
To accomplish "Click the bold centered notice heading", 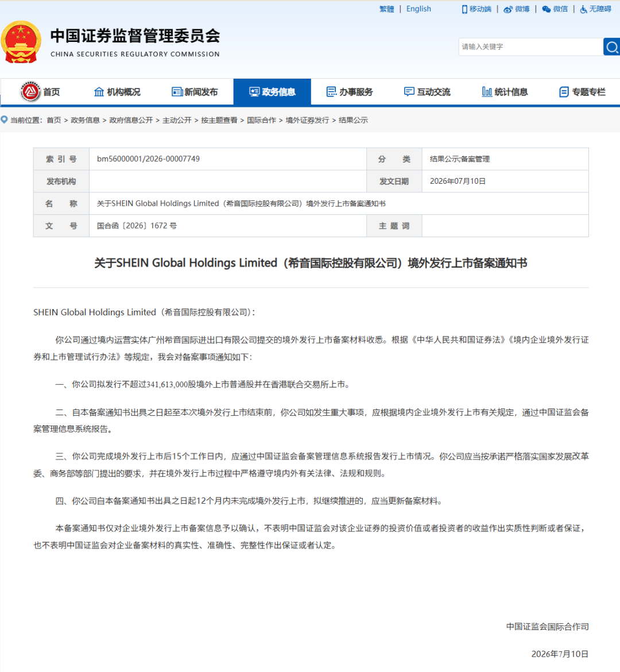I will [x=311, y=262].
